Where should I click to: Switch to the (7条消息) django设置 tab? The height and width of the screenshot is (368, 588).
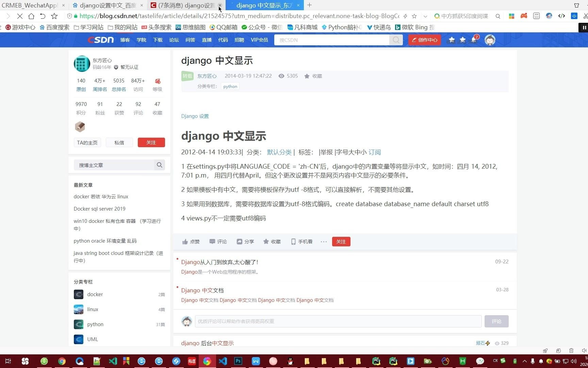(183, 5)
